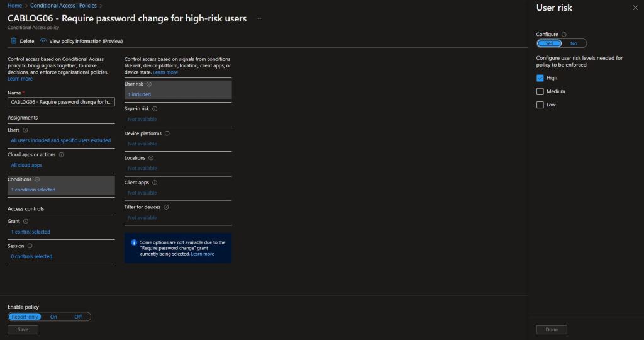Viewport: 644px width, 340px height.
Task: Enable the Low risk level checkbox
Action: pyautogui.click(x=540, y=105)
